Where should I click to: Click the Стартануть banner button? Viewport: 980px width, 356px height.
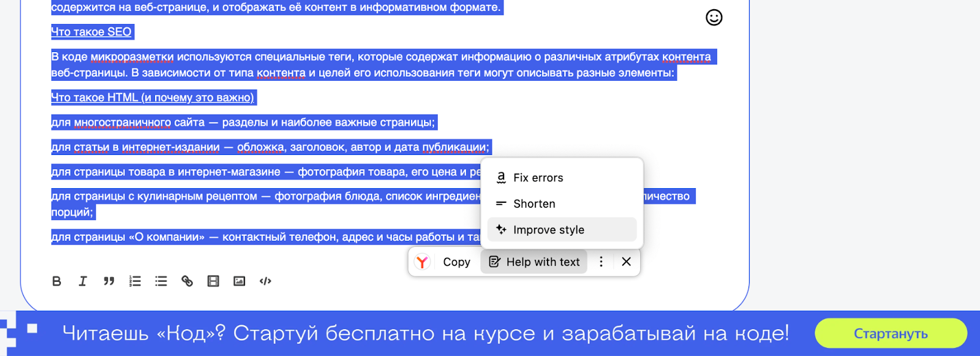891,334
